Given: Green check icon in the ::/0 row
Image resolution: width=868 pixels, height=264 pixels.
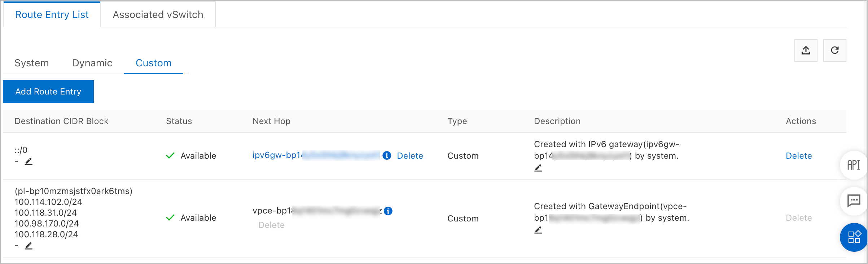Looking at the screenshot, I should pos(170,155).
